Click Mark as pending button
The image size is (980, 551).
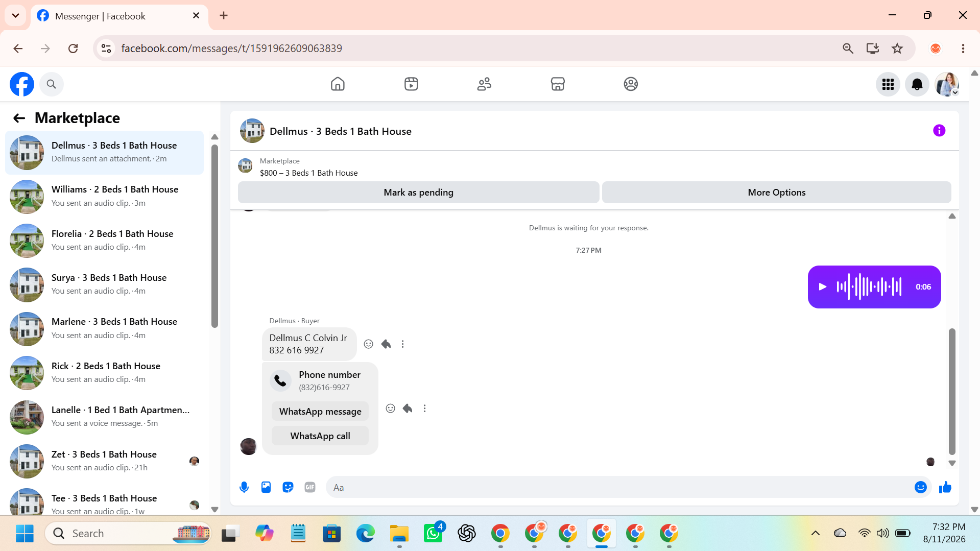(x=418, y=193)
